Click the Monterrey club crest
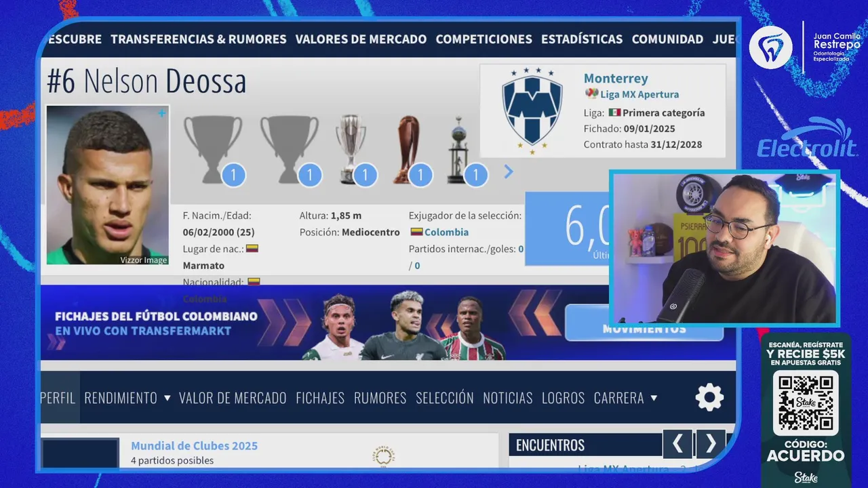Image resolution: width=868 pixels, height=488 pixels. click(x=532, y=110)
